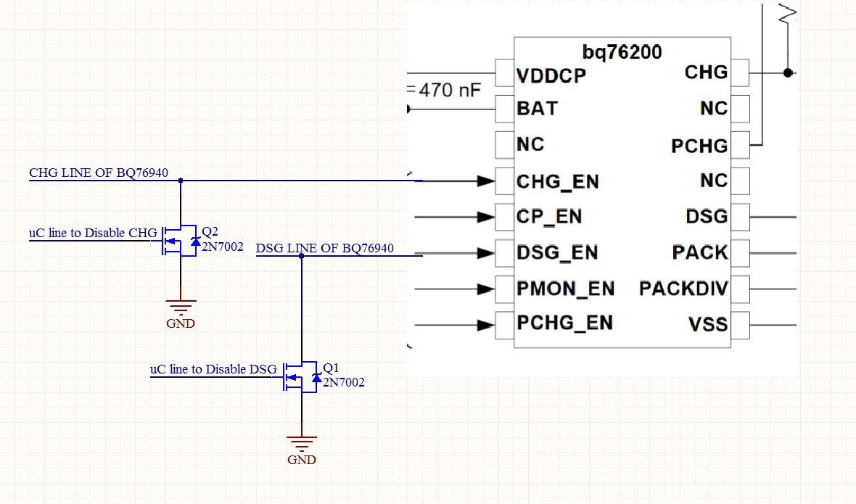
Task: Click the PACK pin box
Action: (740, 253)
